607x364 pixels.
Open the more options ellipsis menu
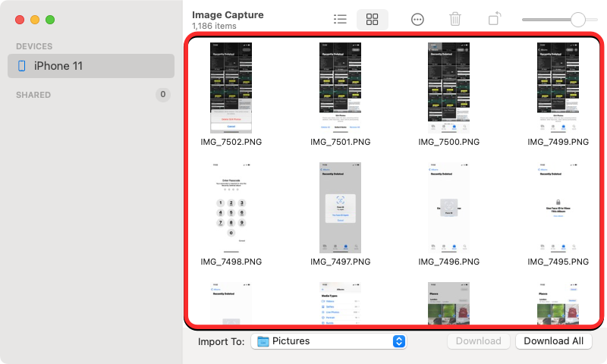pos(417,20)
